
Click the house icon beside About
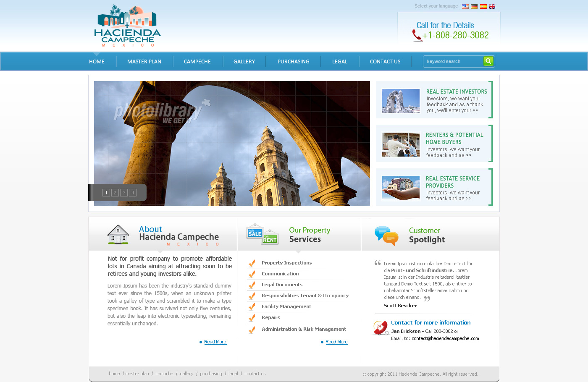pyautogui.click(x=118, y=235)
